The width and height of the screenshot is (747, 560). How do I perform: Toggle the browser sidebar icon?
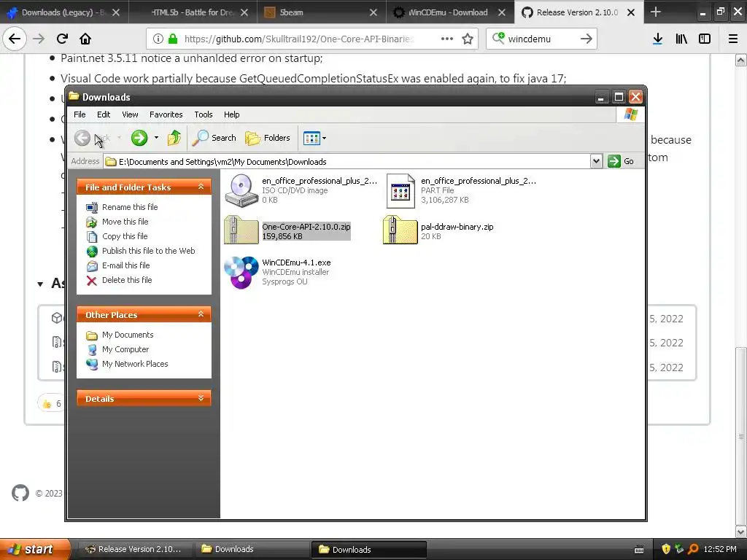tap(705, 39)
